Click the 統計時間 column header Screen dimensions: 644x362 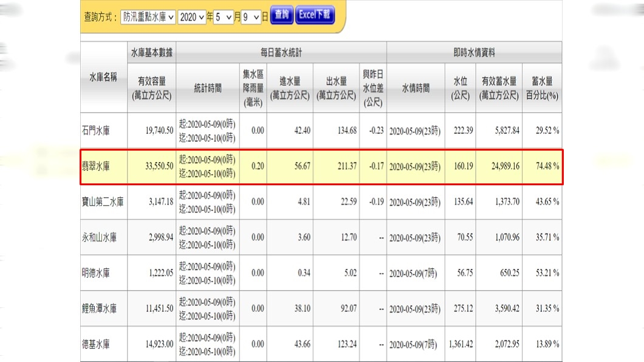tap(208, 88)
